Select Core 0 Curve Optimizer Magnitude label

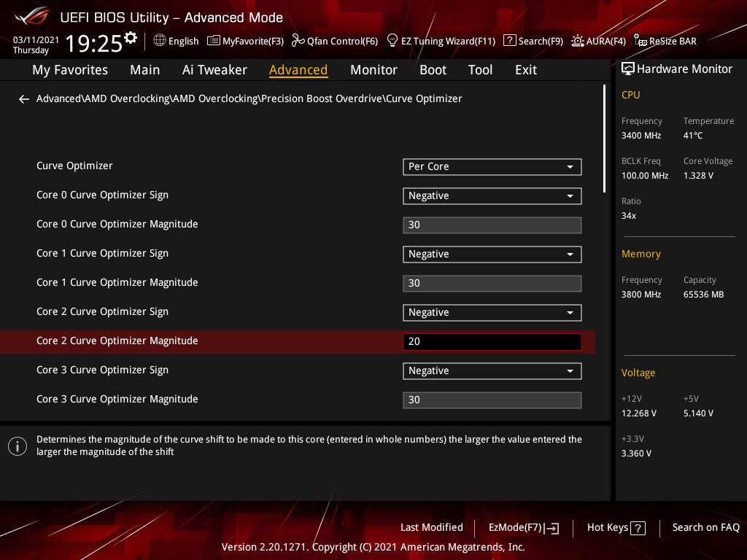pos(117,225)
